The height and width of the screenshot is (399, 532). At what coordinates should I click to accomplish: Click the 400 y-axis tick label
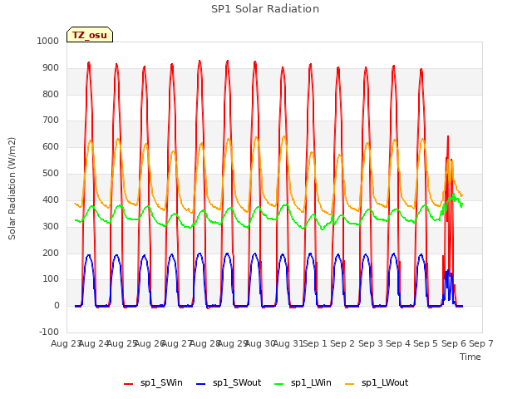pos(51,199)
